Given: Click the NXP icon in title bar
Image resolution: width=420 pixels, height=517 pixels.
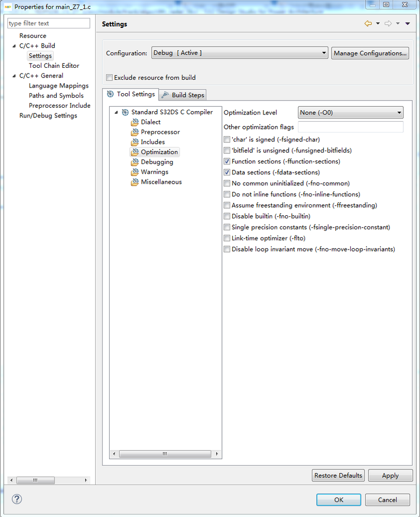Looking at the screenshot, I should (8, 7).
